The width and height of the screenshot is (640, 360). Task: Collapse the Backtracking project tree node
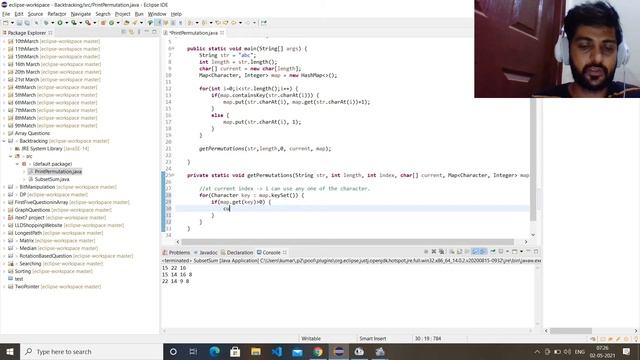click(4, 141)
